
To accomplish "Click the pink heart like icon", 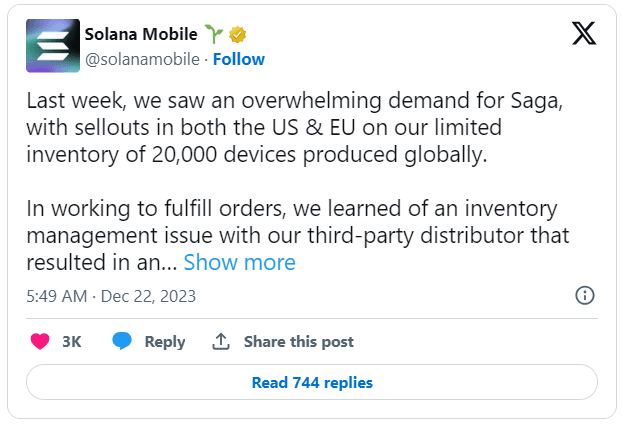I will tap(40, 341).
